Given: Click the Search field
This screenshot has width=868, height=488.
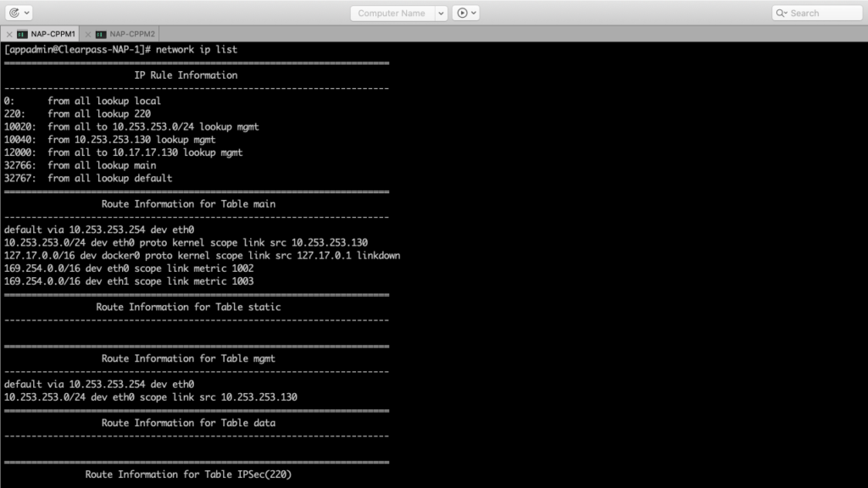Looking at the screenshot, I should pyautogui.click(x=817, y=14).
